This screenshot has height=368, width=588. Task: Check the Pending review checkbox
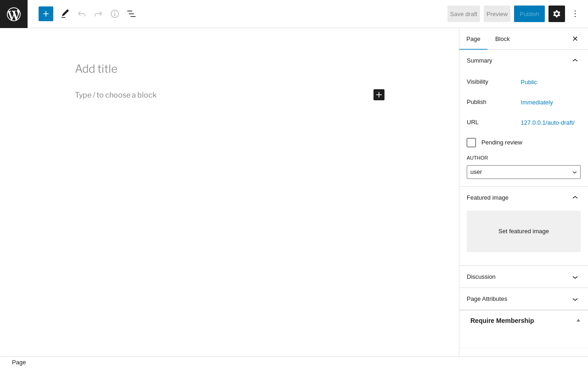tap(471, 143)
